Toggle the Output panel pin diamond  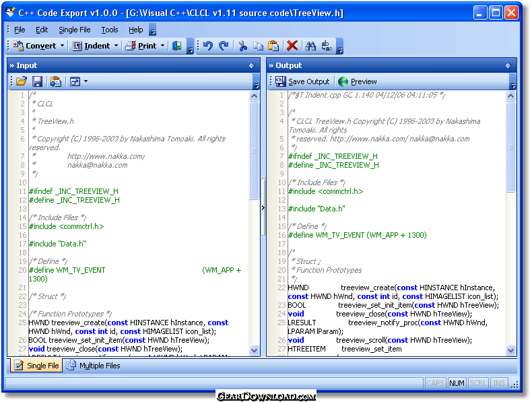tap(508, 65)
